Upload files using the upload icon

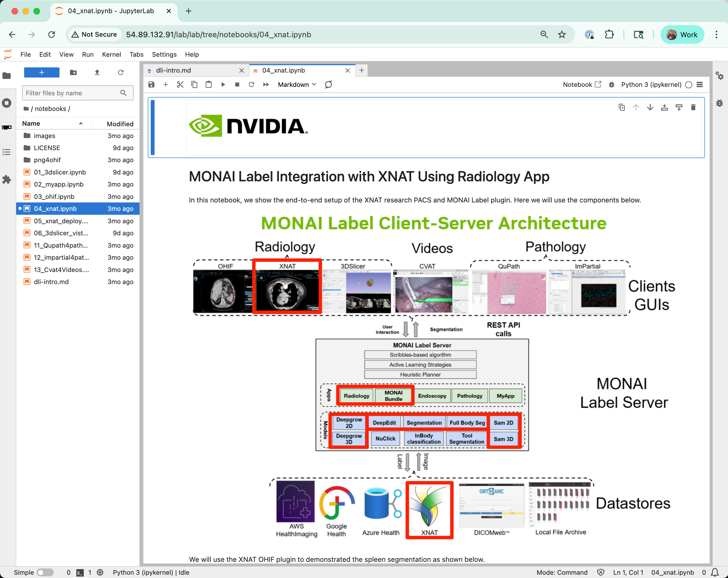click(x=97, y=73)
